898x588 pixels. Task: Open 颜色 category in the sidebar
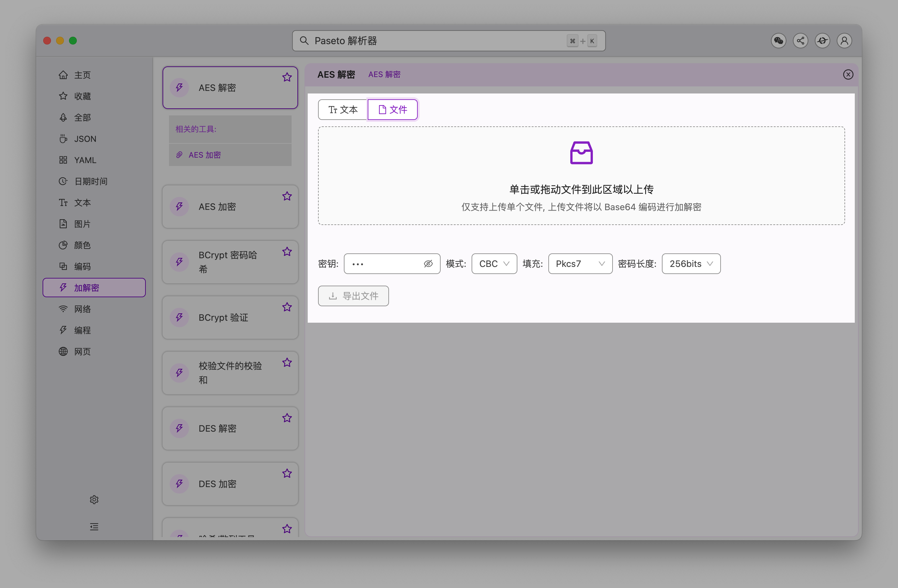point(94,245)
